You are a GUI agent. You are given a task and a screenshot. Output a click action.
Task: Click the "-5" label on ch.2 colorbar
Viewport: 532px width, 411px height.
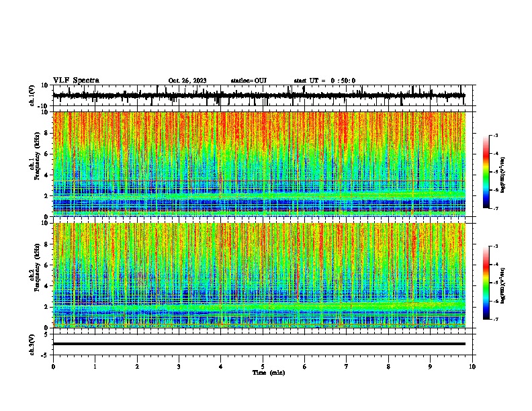[x=496, y=283]
